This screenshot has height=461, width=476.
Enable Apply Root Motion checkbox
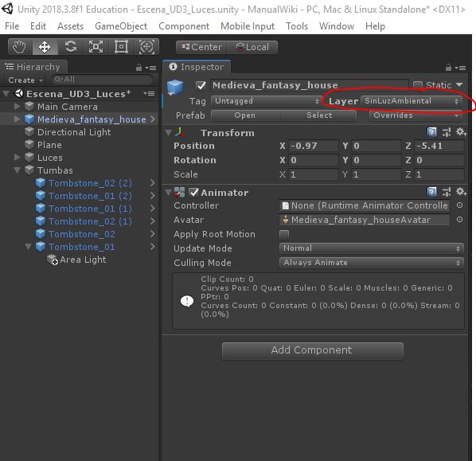coord(284,234)
